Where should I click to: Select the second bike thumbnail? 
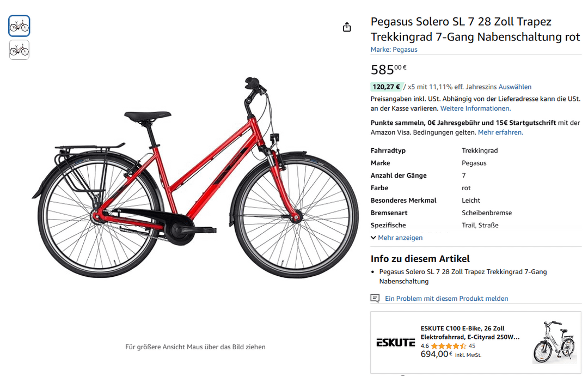(19, 50)
